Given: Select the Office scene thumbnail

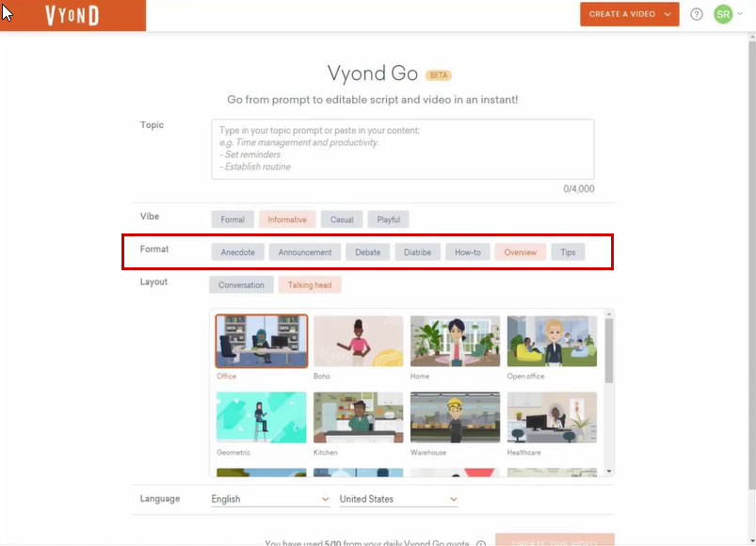Looking at the screenshot, I should (x=262, y=341).
